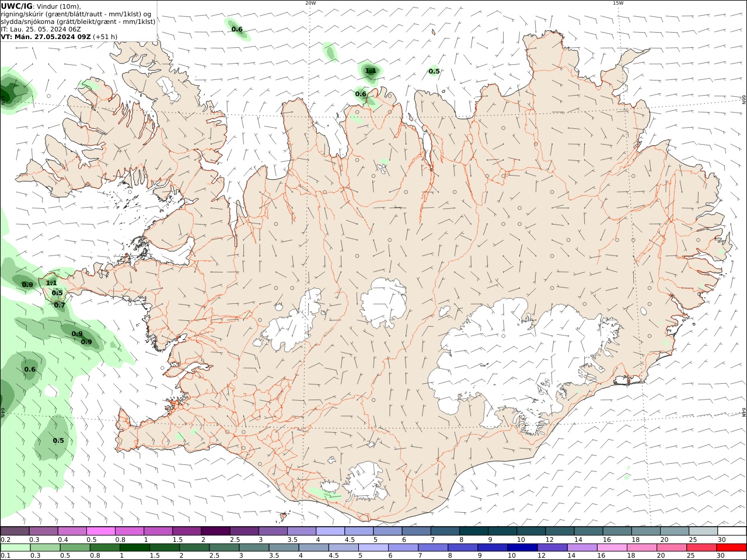Click the 20W longitude label
Viewport: 747px width, 560px height.
[x=310, y=3]
